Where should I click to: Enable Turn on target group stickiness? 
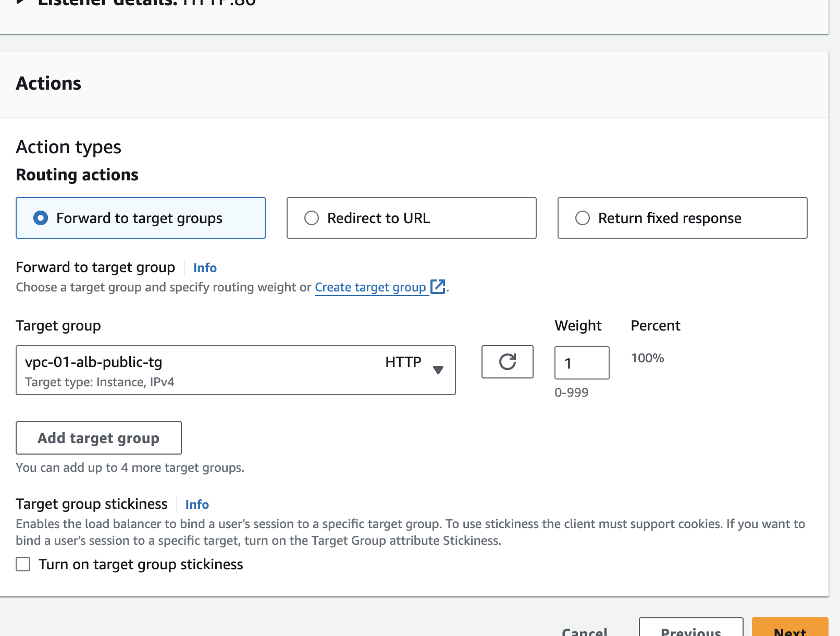pos(23,565)
